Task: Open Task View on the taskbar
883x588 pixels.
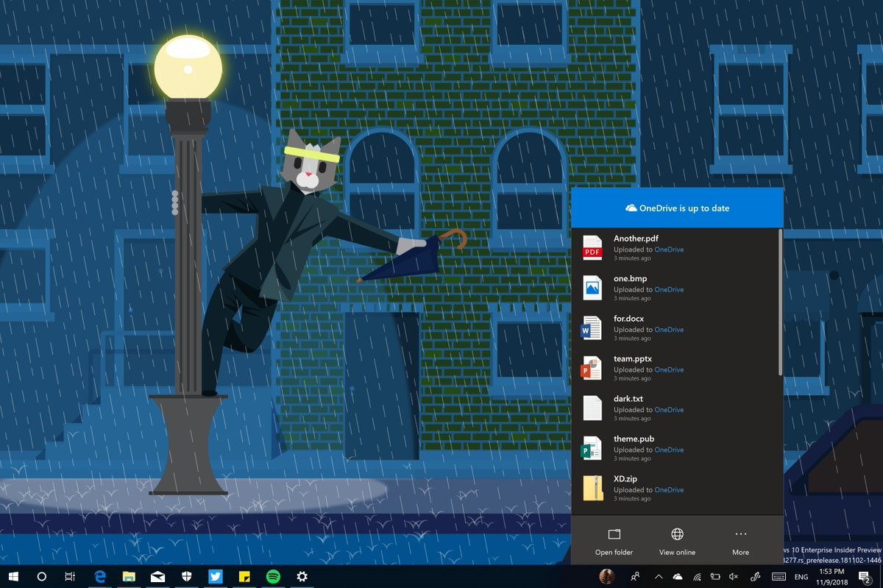Action: click(69, 576)
